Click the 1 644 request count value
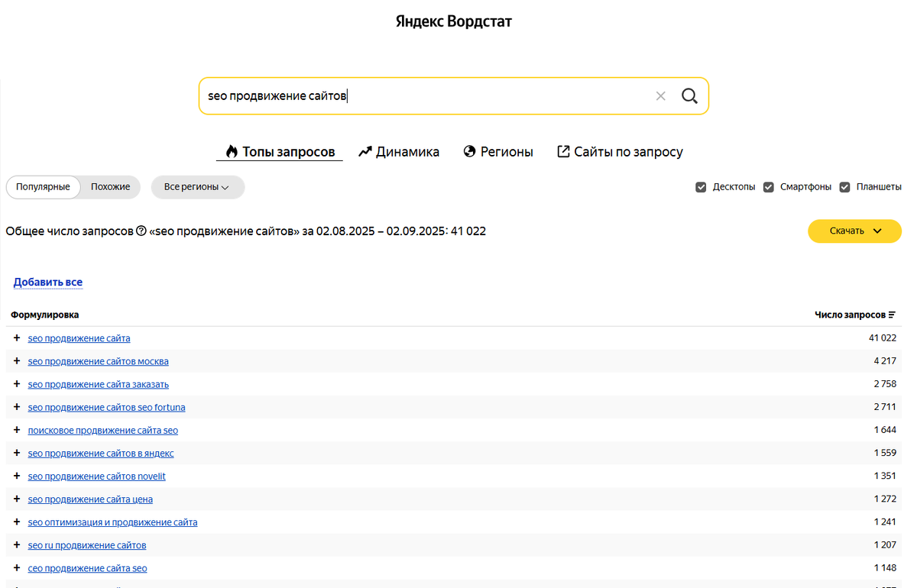The width and height of the screenshot is (917, 588). point(885,430)
